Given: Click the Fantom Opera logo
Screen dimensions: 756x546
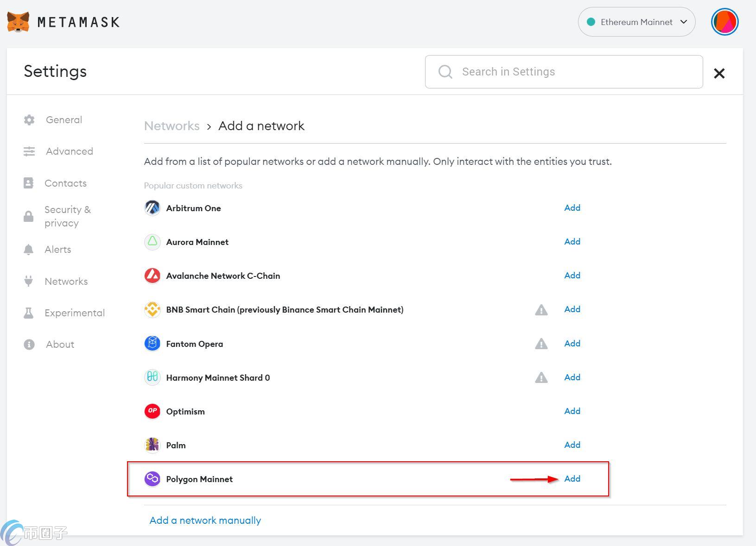Looking at the screenshot, I should click(152, 344).
